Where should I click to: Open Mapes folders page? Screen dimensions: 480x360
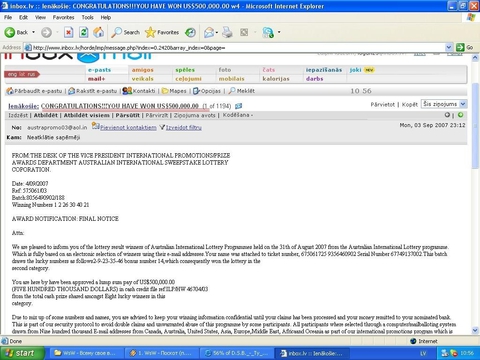(174, 91)
